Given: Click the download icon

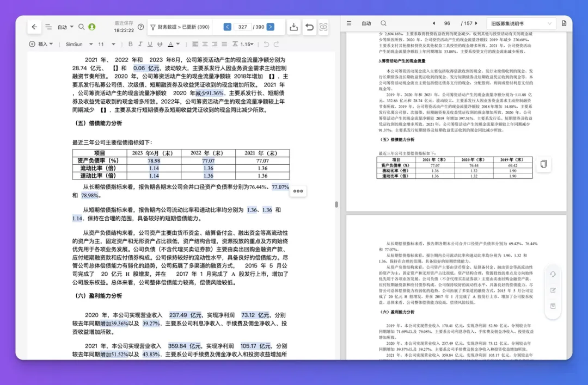Looking at the screenshot, I should (294, 27).
